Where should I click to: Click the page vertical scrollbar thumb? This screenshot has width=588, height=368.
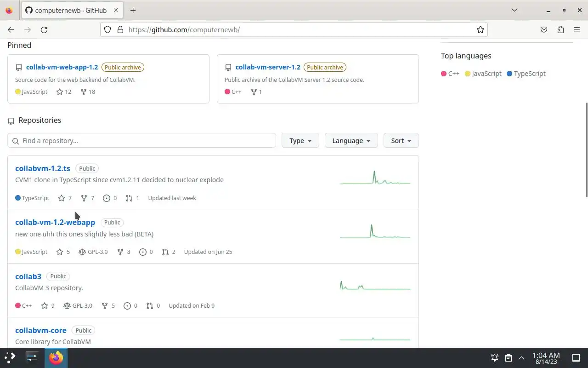[x=586, y=150]
